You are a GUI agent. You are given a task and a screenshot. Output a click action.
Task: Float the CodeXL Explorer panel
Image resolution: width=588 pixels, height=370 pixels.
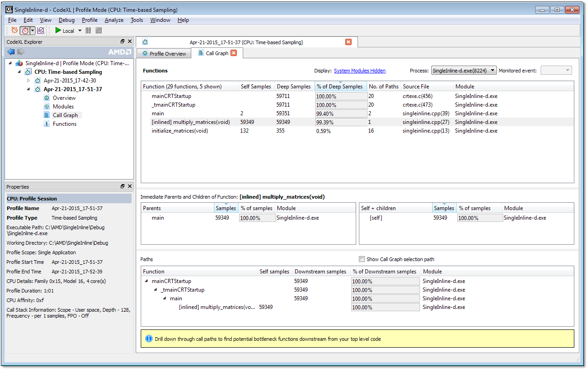click(x=123, y=41)
